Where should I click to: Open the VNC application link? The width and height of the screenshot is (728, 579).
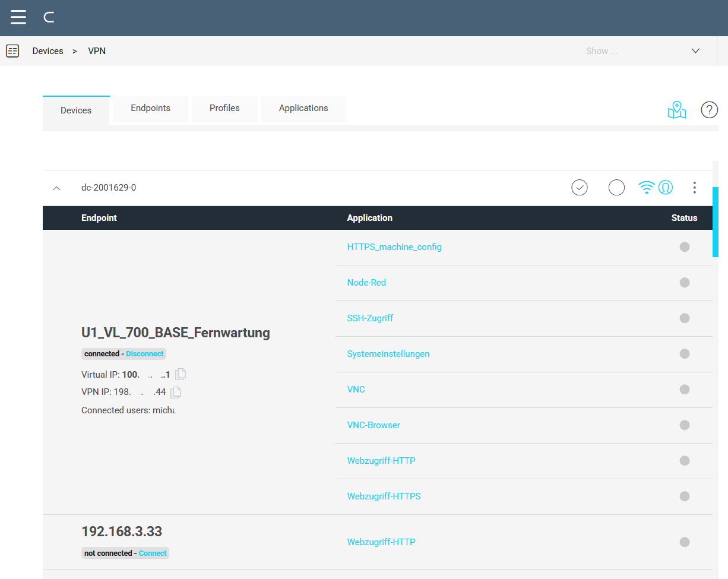click(x=356, y=390)
